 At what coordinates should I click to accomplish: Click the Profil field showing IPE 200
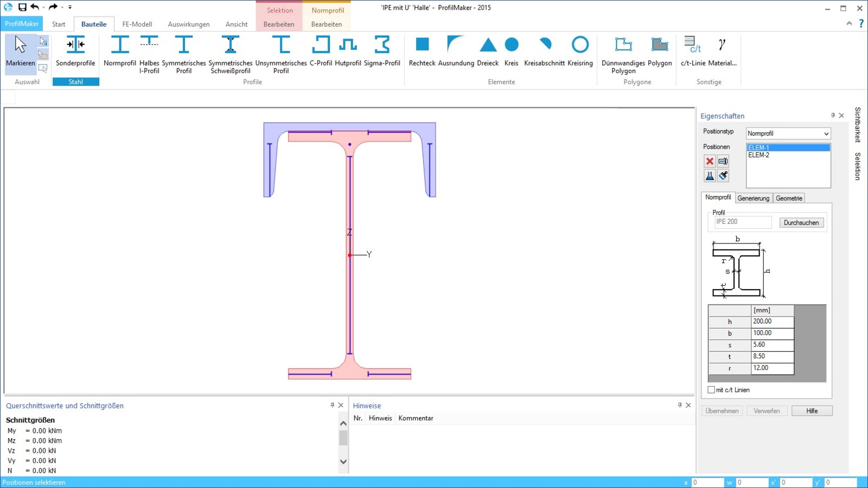pyautogui.click(x=743, y=222)
